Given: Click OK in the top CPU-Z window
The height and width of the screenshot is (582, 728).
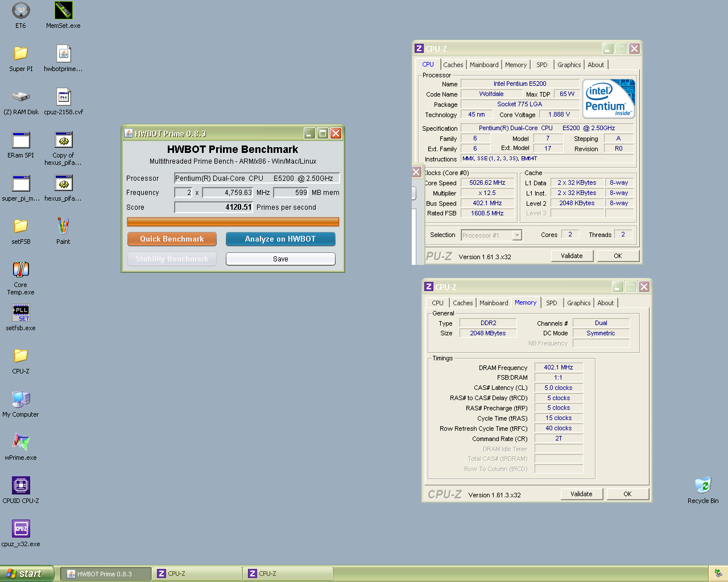Looking at the screenshot, I should click(x=618, y=256).
